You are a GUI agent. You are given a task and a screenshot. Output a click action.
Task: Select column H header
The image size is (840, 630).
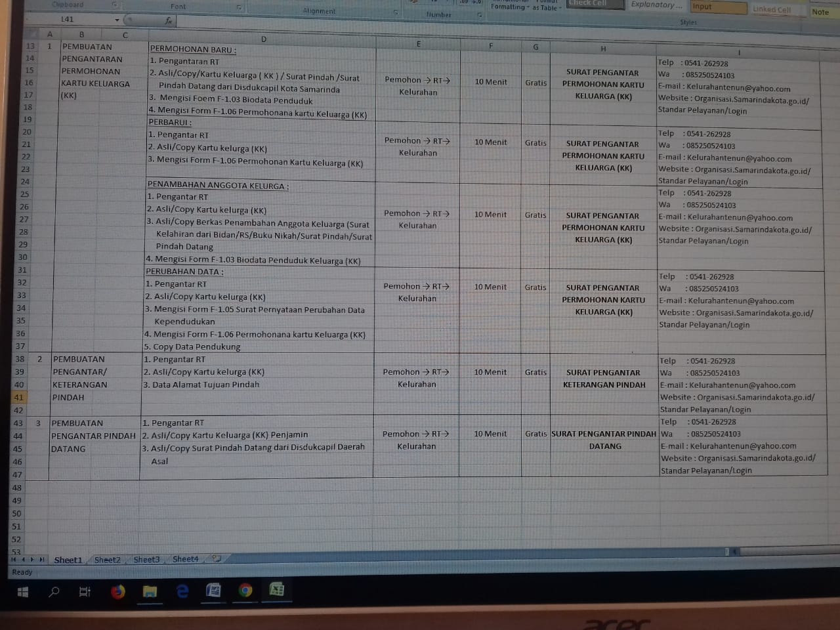603,49
